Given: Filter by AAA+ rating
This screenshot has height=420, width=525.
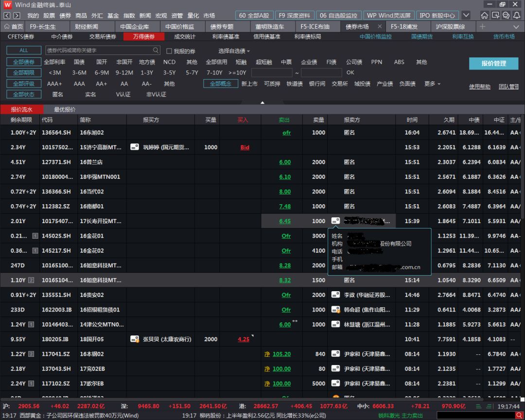Looking at the screenshot, I should (x=54, y=84).
